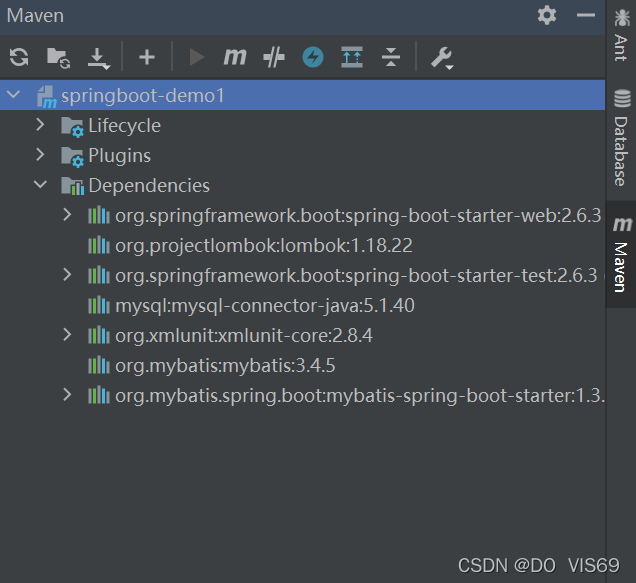
Task: Click library icon beside mysql-connector-java
Action: pyautogui.click(x=99, y=305)
